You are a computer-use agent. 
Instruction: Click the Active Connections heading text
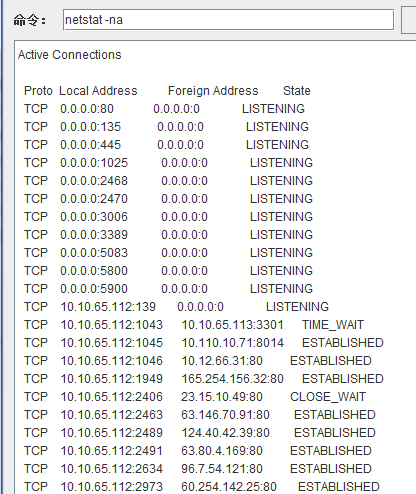(x=70, y=55)
